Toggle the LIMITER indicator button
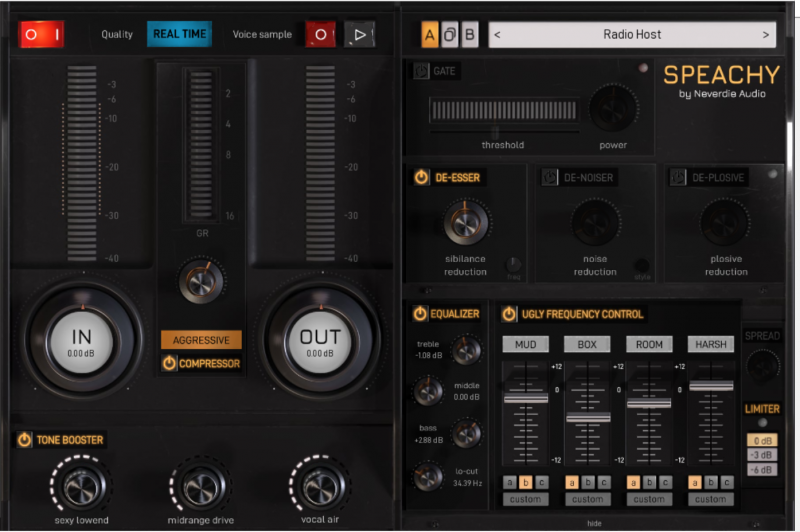 click(762, 422)
